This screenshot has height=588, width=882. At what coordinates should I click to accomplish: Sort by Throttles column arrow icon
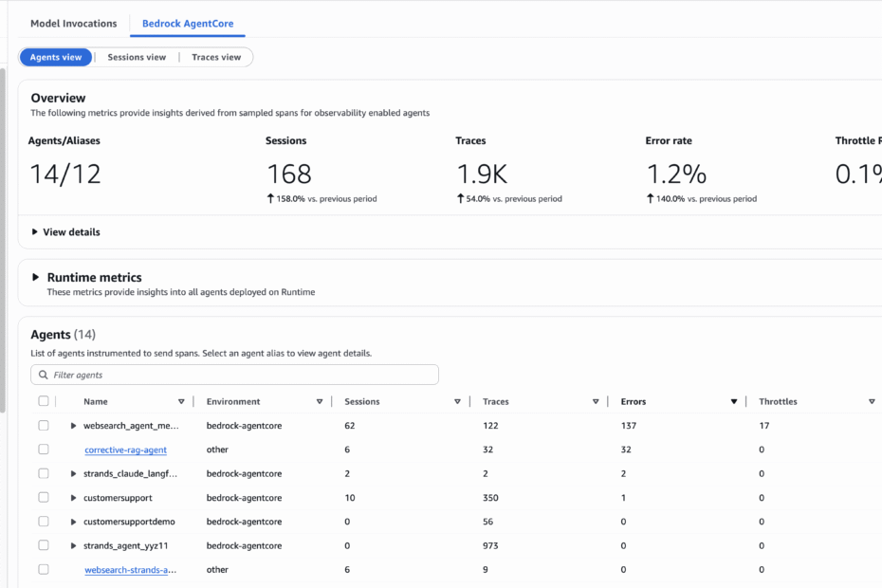coord(872,402)
